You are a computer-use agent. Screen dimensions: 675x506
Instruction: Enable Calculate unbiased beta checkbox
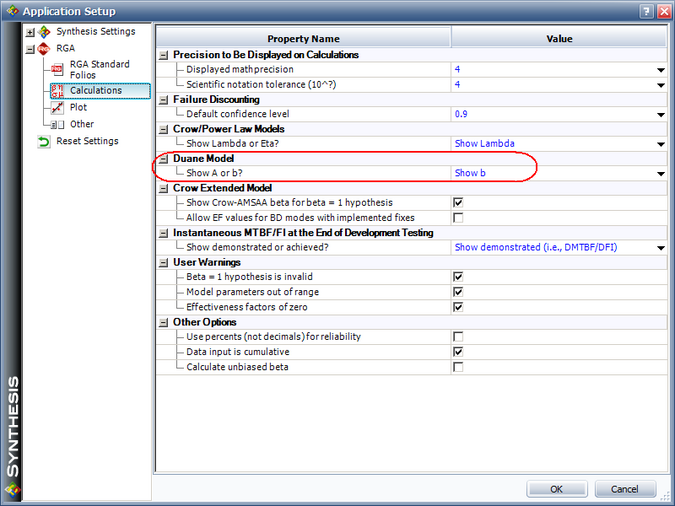pos(458,367)
